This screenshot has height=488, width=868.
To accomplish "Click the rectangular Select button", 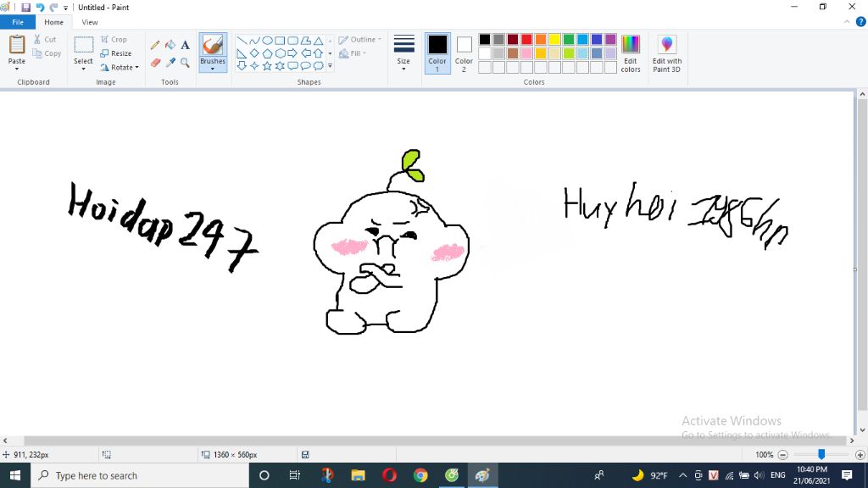I will 84,46.
